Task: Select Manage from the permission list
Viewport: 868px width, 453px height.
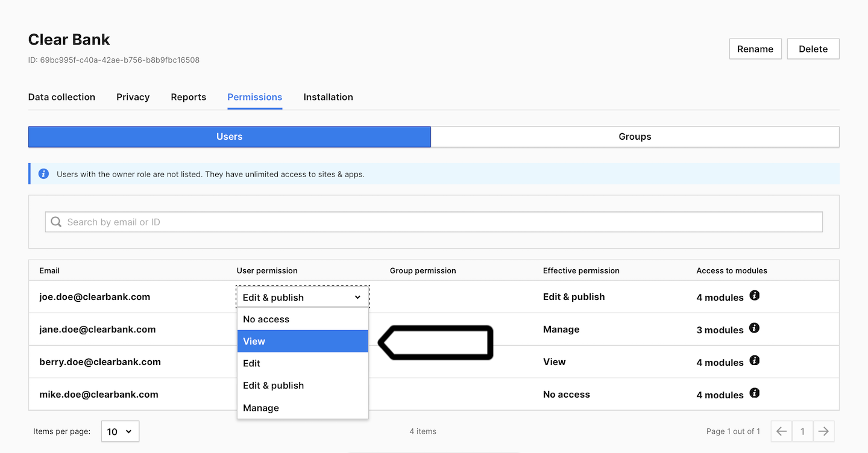Action: [303, 408]
